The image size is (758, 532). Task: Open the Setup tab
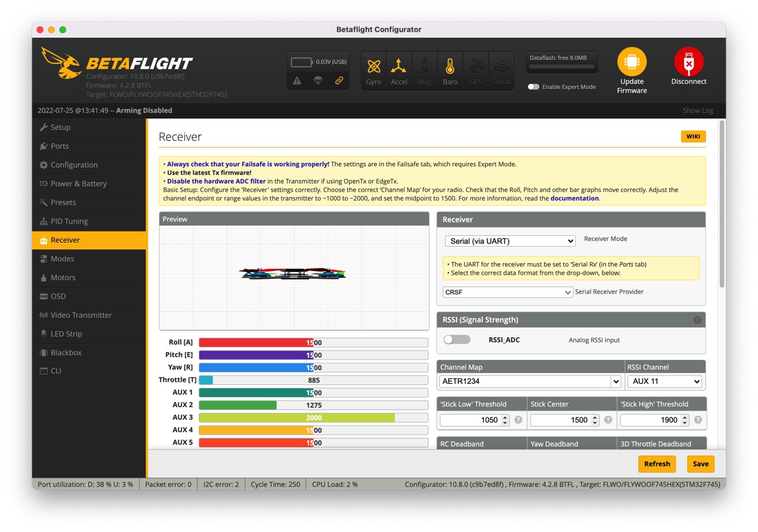tap(89, 127)
